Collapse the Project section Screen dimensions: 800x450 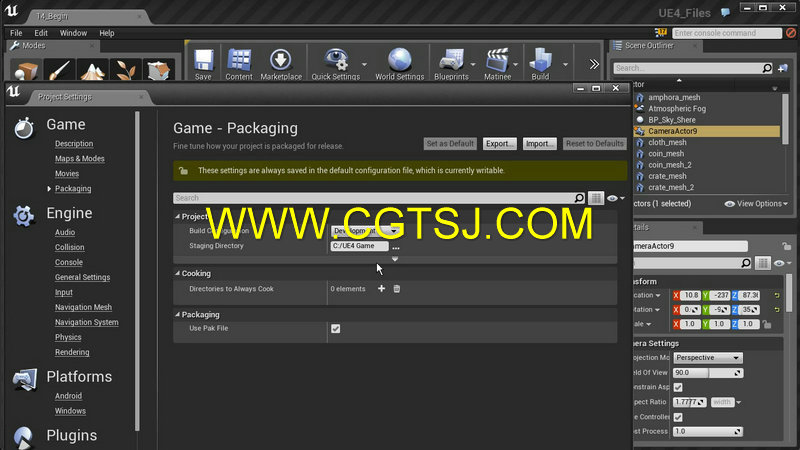point(178,217)
